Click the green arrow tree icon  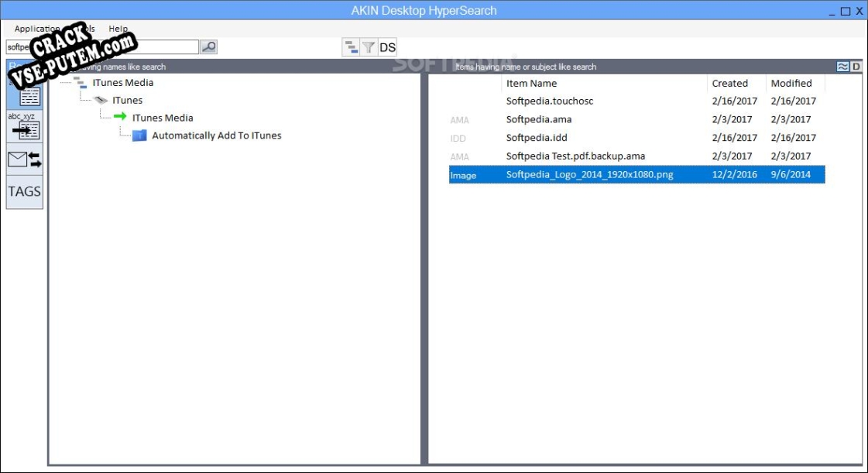coord(120,116)
